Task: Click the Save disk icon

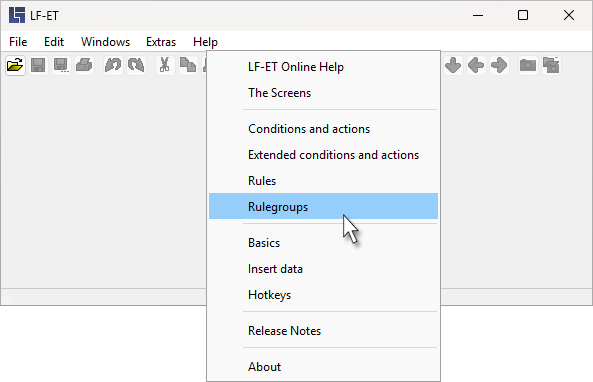Action: click(38, 65)
